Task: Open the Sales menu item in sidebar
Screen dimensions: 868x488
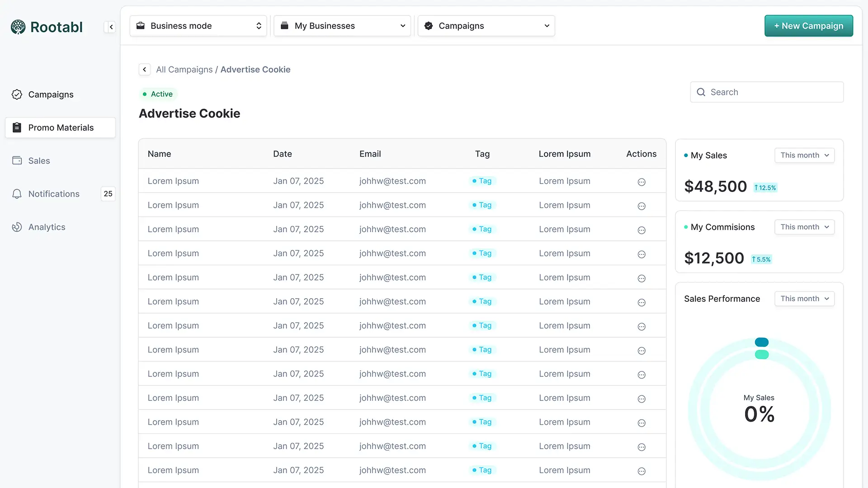Action: 39,161
